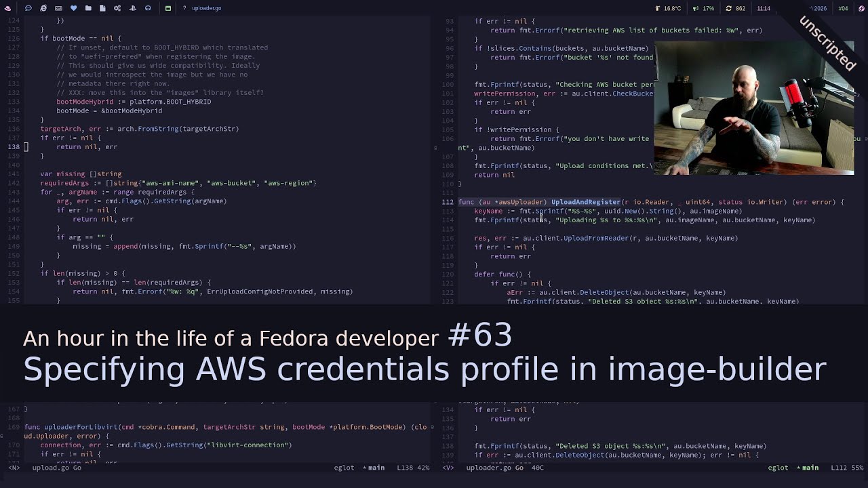This screenshot has width=868, height=488.
Task: Click 'L112 55%' position indicator
Action: (x=847, y=468)
